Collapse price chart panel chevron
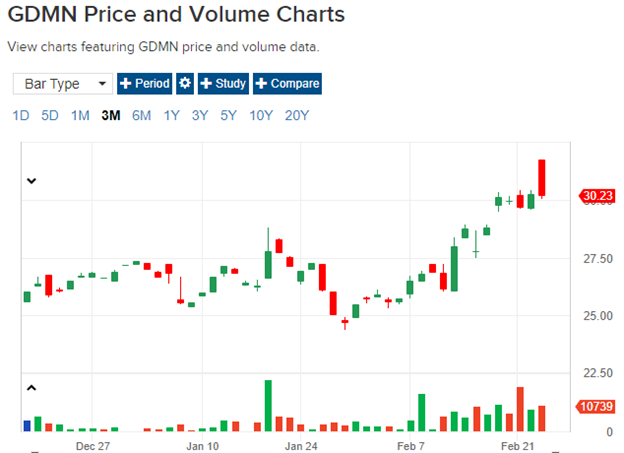The height and width of the screenshot is (453, 624). [31, 181]
